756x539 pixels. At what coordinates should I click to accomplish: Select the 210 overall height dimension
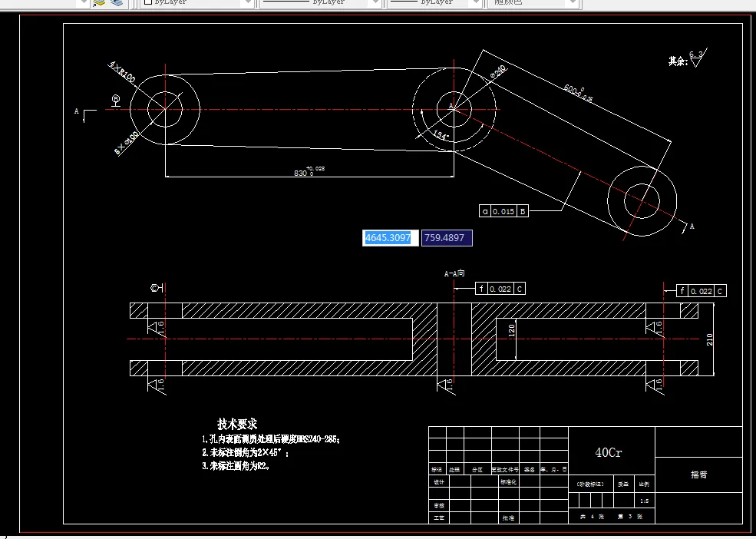[709, 339]
